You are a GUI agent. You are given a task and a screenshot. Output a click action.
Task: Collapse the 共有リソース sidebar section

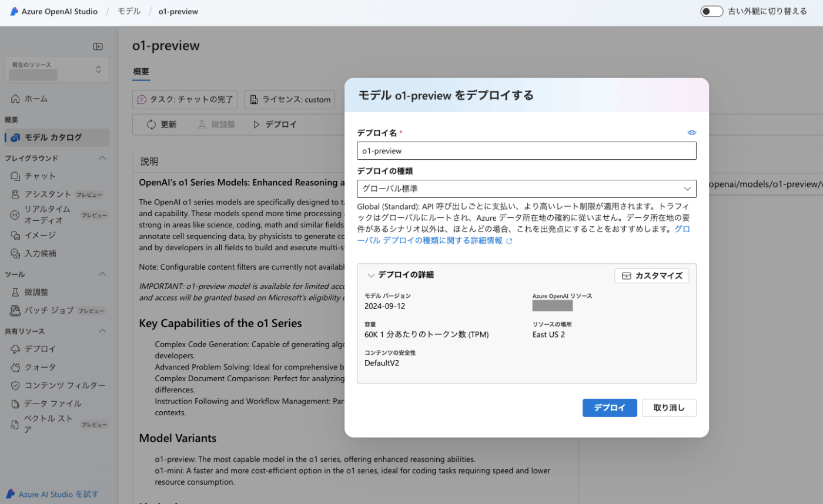102,331
